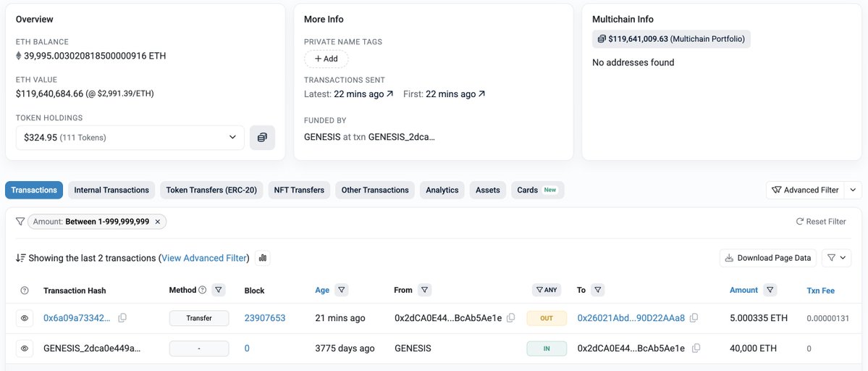Open the filter dropdown beside Download Page Data
Image resolution: width=868 pixels, height=371 pixels.
pyautogui.click(x=836, y=258)
